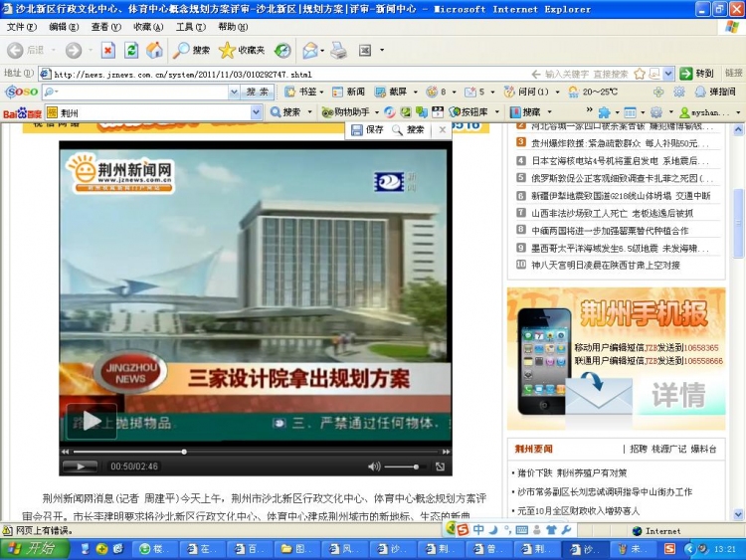Open 按钮库 in Baidu toolbar
Screen dimensions: 746x560
(x=468, y=112)
